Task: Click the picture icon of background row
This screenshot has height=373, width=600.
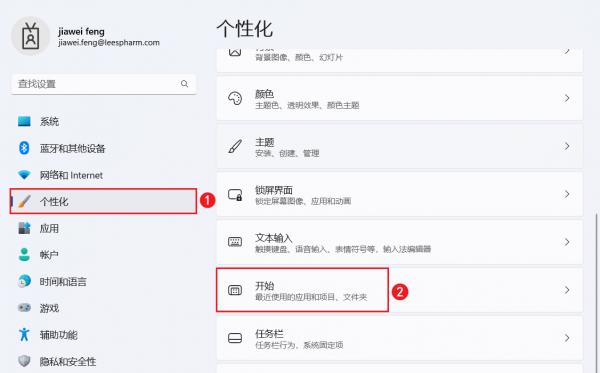Action: [x=235, y=52]
